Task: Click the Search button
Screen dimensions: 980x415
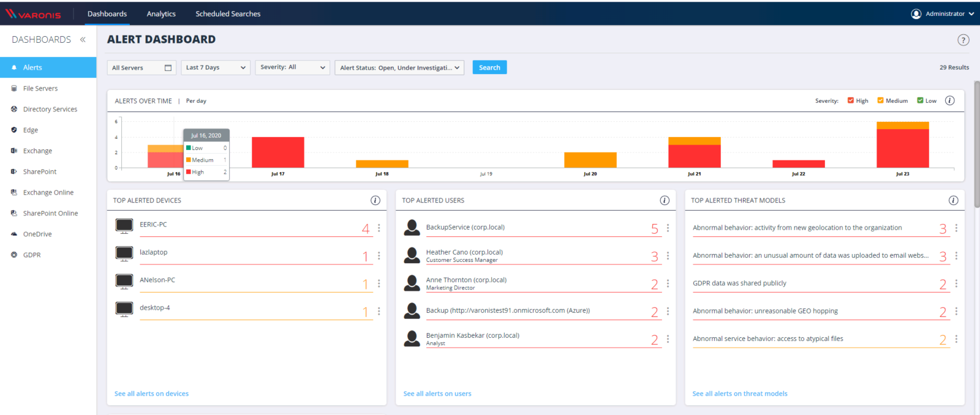Action: [489, 67]
